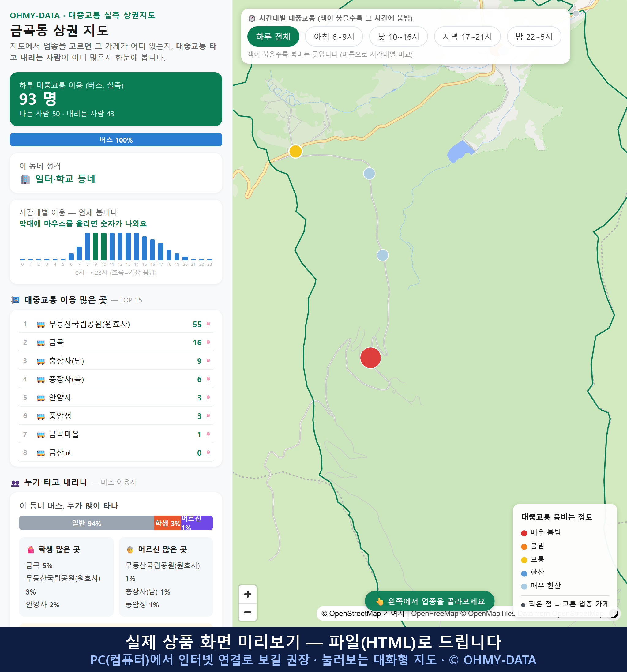Image resolution: width=627 pixels, height=672 pixels.
Task: Open the 금산교 stop row
Action: pyautogui.click(x=116, y=452)
